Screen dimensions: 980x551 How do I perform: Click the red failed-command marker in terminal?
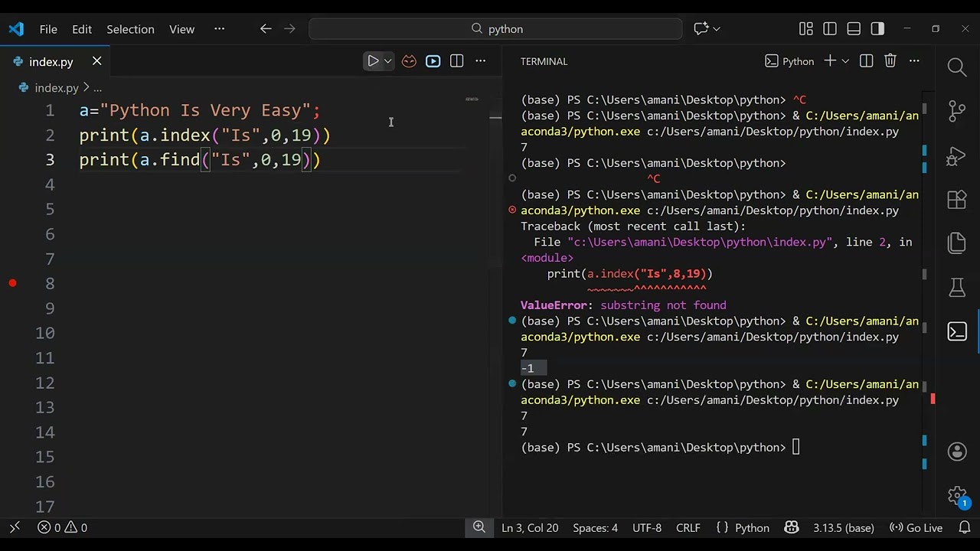coord(512,210)
